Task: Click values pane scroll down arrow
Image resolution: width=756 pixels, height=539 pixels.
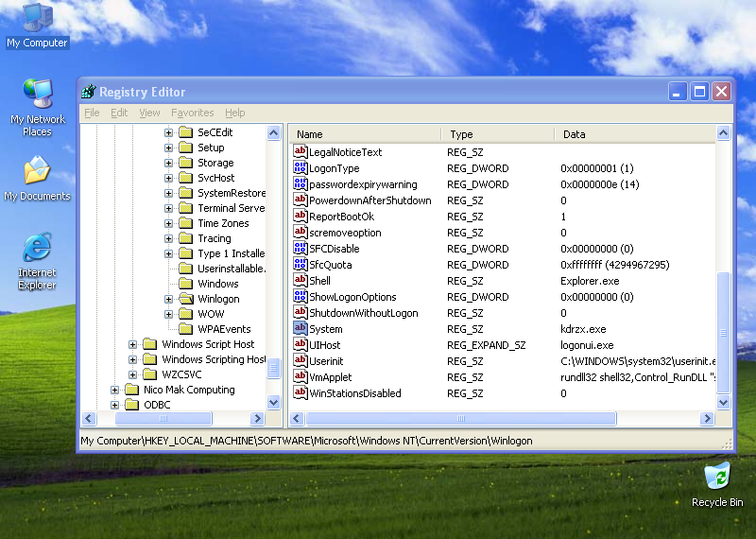Action: [x=723, y=402]
